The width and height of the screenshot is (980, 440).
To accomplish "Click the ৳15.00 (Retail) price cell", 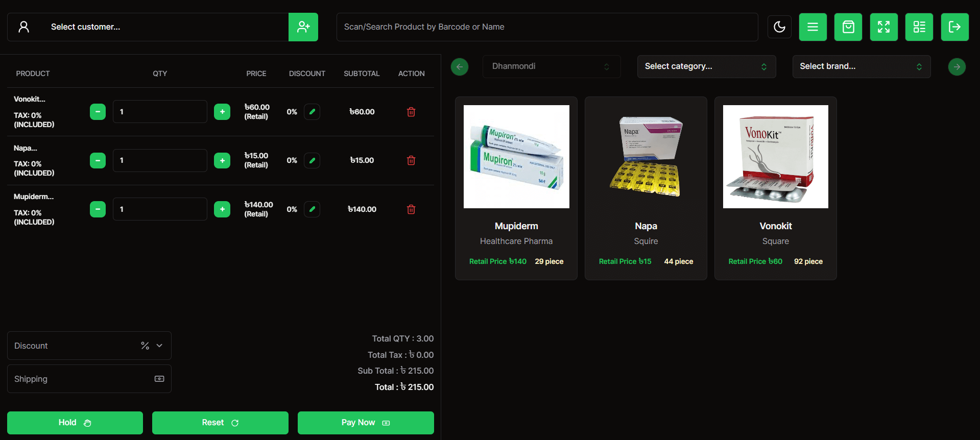I will click(256, 160).
